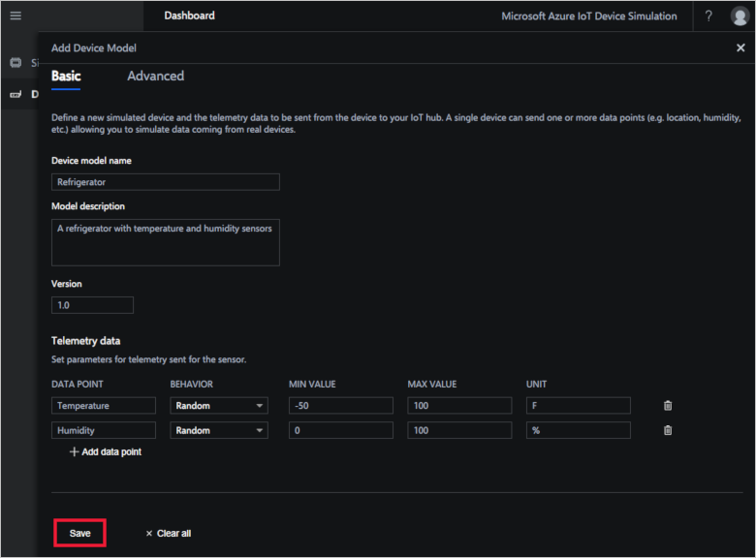Close the Add Device Model panel

pyautogui.click(x=740, y=47)
